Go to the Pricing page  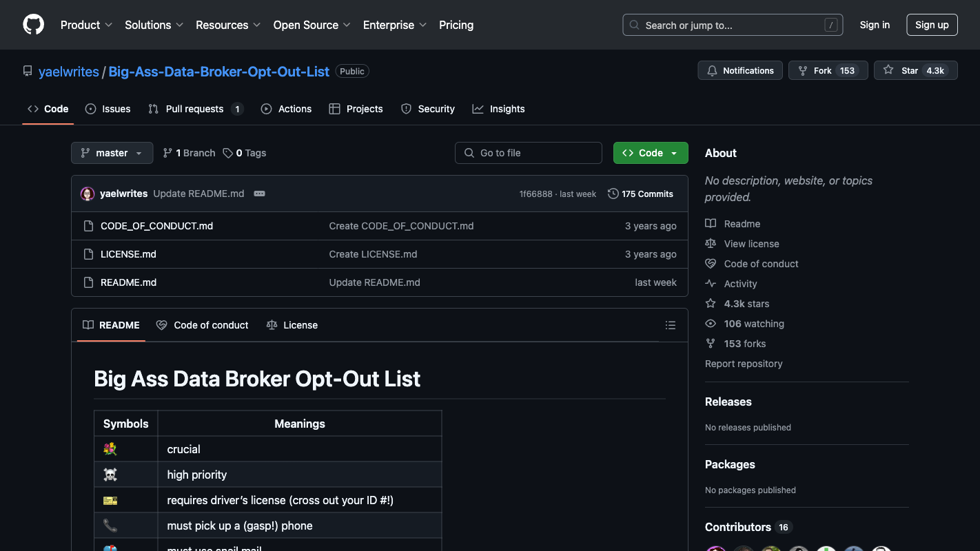click(x=456, y=25)
